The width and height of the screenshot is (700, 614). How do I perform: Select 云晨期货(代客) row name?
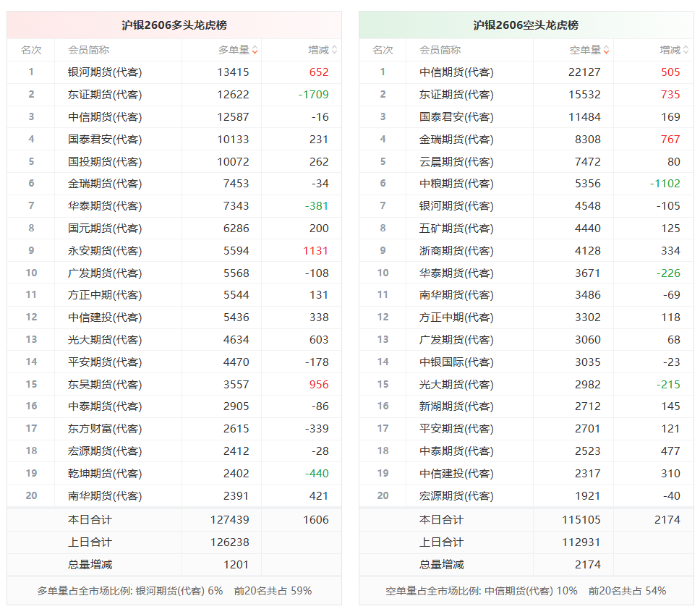[457, 162]
